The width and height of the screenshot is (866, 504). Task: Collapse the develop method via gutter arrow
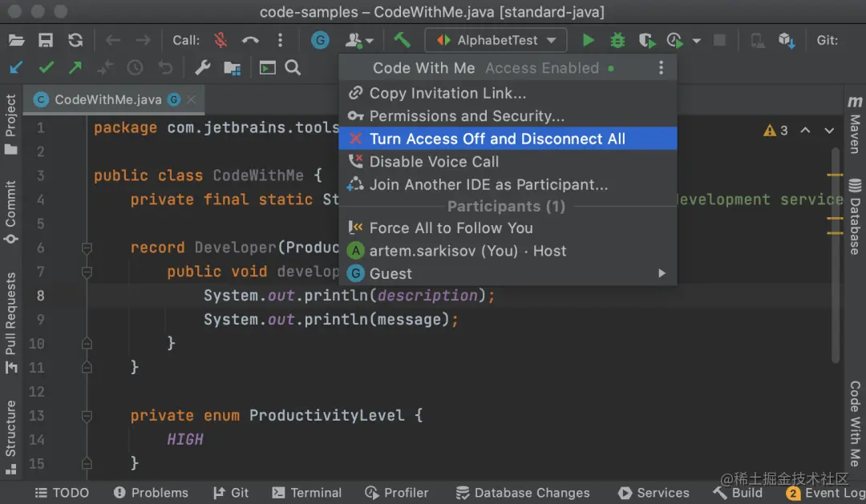tap(87, 272)
